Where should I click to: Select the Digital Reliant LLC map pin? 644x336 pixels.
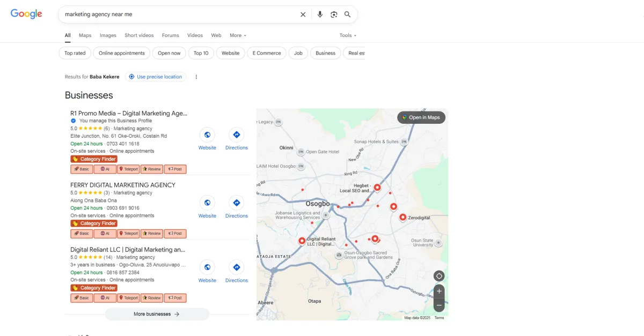click(302, 241)
